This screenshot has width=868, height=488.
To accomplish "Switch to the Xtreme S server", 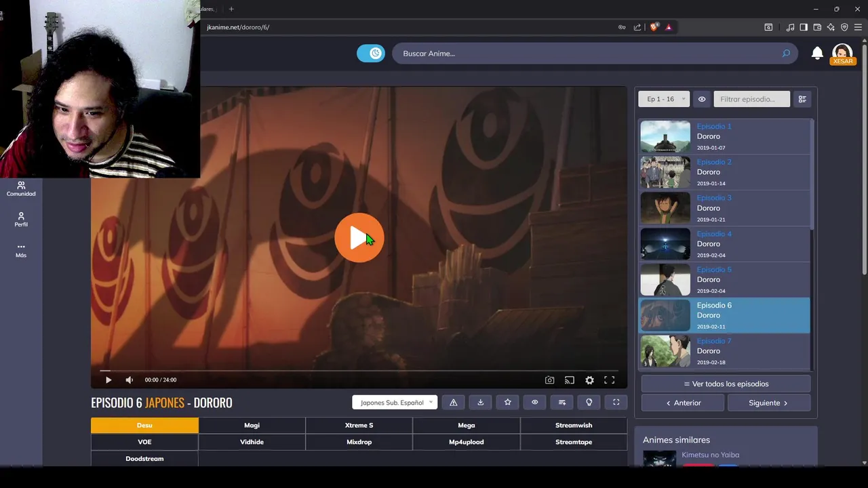I will 359,426.
